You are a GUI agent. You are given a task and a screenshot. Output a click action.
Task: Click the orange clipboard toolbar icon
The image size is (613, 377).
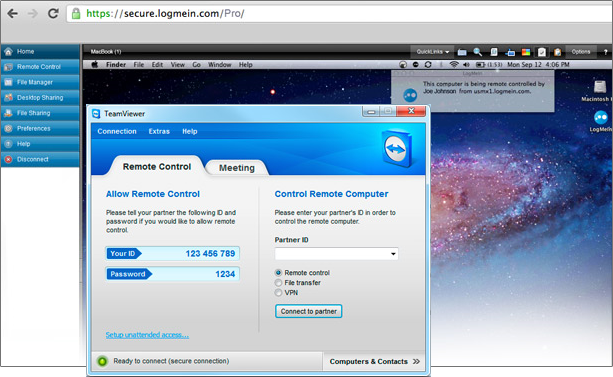click(x=557, y=52)
